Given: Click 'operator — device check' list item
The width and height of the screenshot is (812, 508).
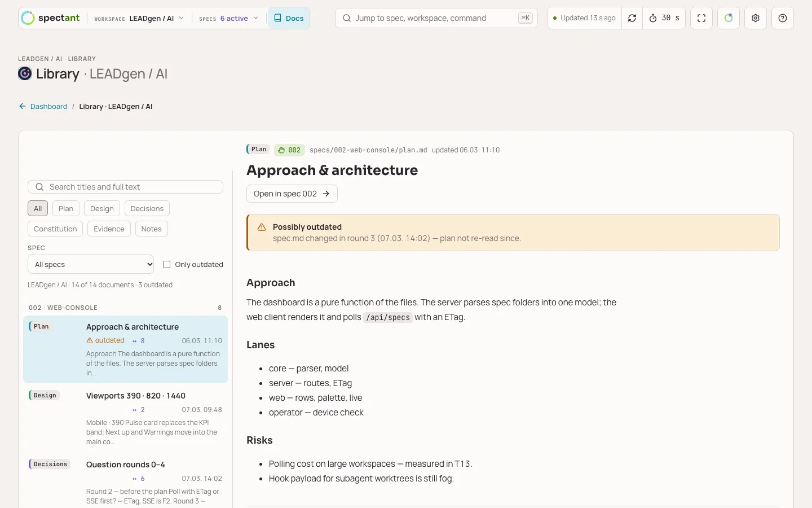Looking at the screenshot, I should pos(316,413).
